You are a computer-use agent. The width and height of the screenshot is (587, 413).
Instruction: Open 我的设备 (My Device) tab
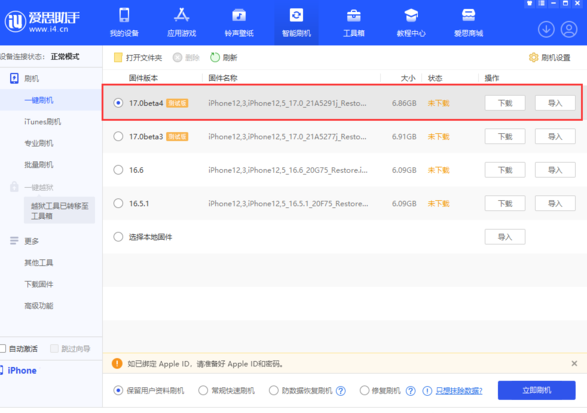click(x=124, y=22)
